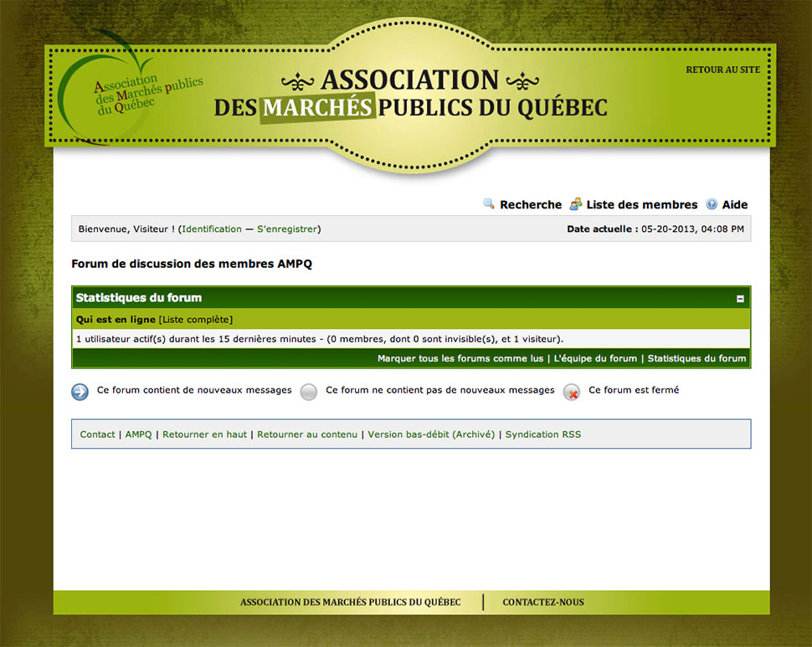
Task: Click the Liste des membres people icon
Action: tap(576, 204)
